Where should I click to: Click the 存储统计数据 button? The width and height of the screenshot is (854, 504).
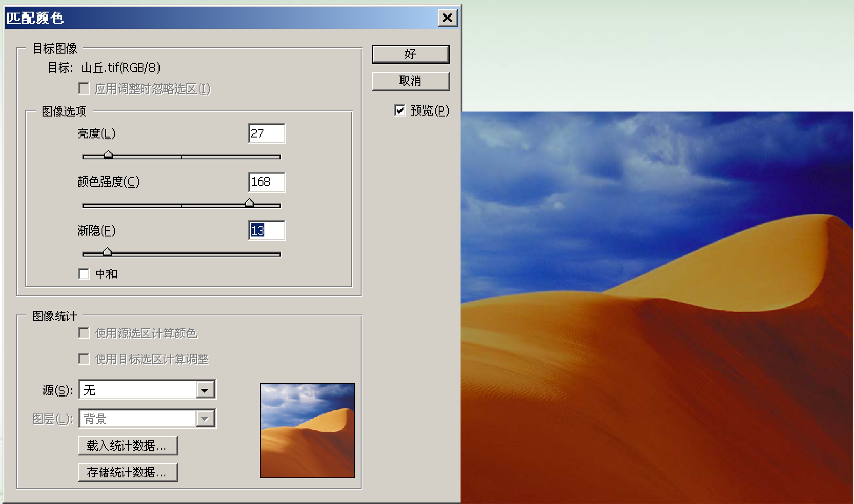[x=127, y=472]
